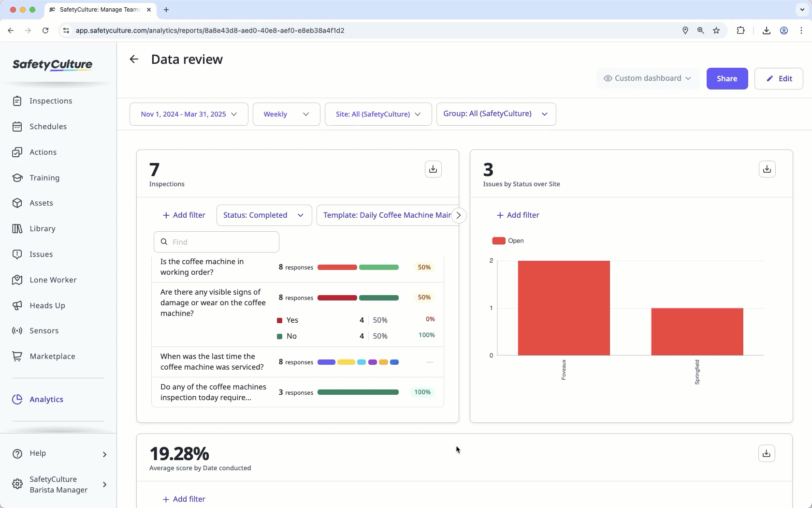Click the Springfield bar in the chart
This screenshot has width=812, height=508.
click(697, 332)
